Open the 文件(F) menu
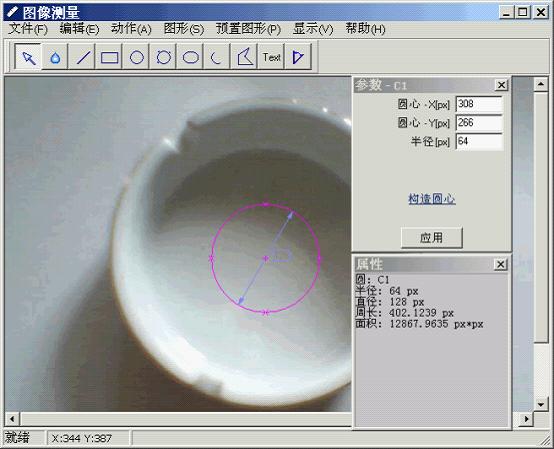 [28, 29]
